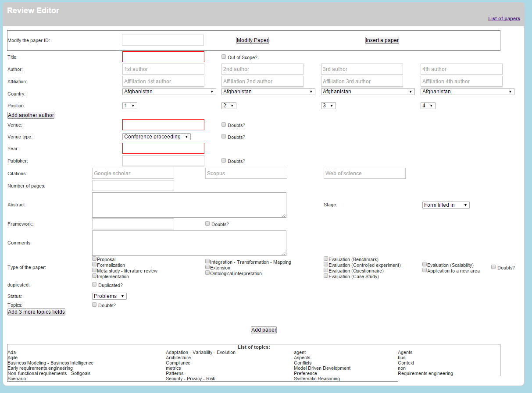Focus the 4th author name field
The height and width of the screenshot is (393, 532).
pos(461,69)
